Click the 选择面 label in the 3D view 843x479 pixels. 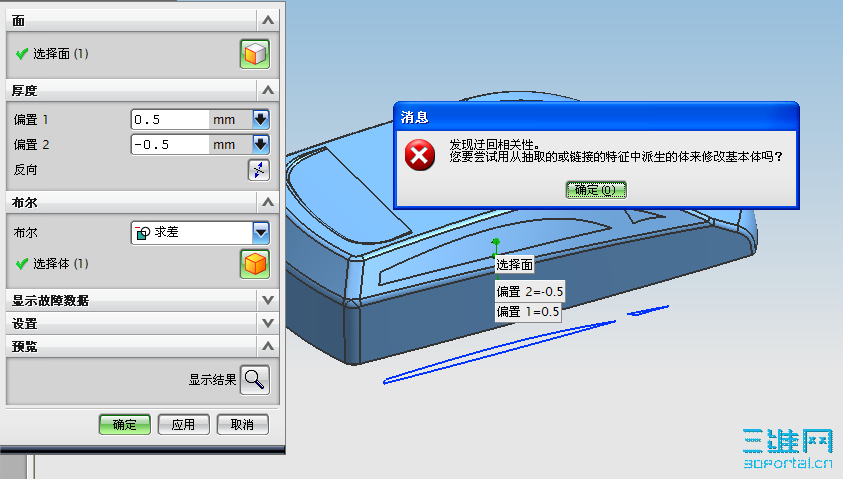pyautogui.click(x=515, y=264)
